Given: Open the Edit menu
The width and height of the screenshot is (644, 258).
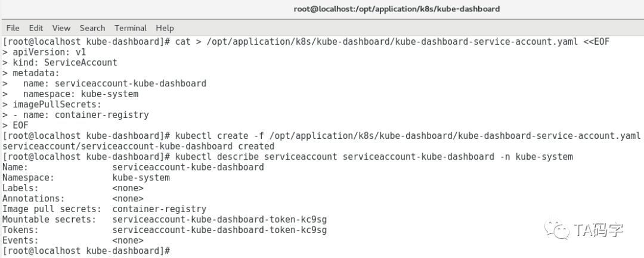Looking at the screenshot, I should [x=36, y=28].
